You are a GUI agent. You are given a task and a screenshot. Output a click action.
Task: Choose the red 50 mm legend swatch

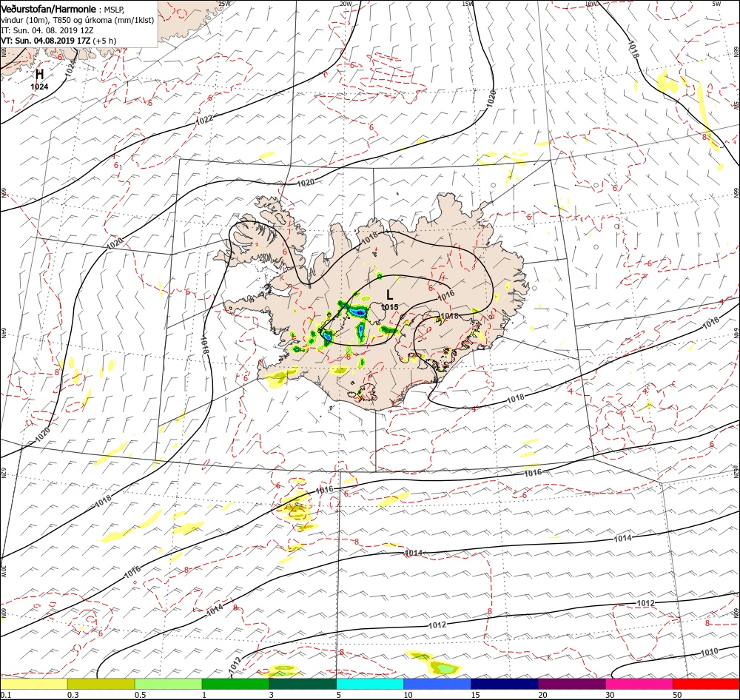(706, 684)
